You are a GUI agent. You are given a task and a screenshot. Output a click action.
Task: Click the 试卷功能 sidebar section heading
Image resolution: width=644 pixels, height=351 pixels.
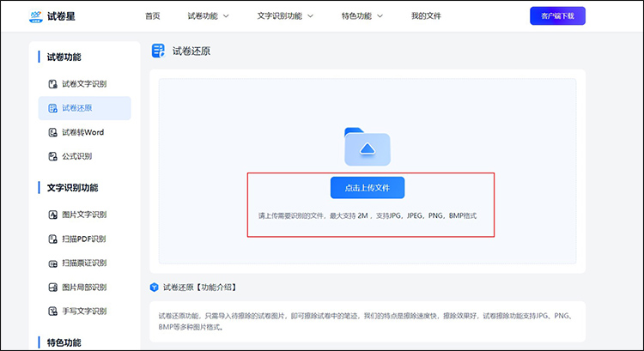click(x=64, y=57)
